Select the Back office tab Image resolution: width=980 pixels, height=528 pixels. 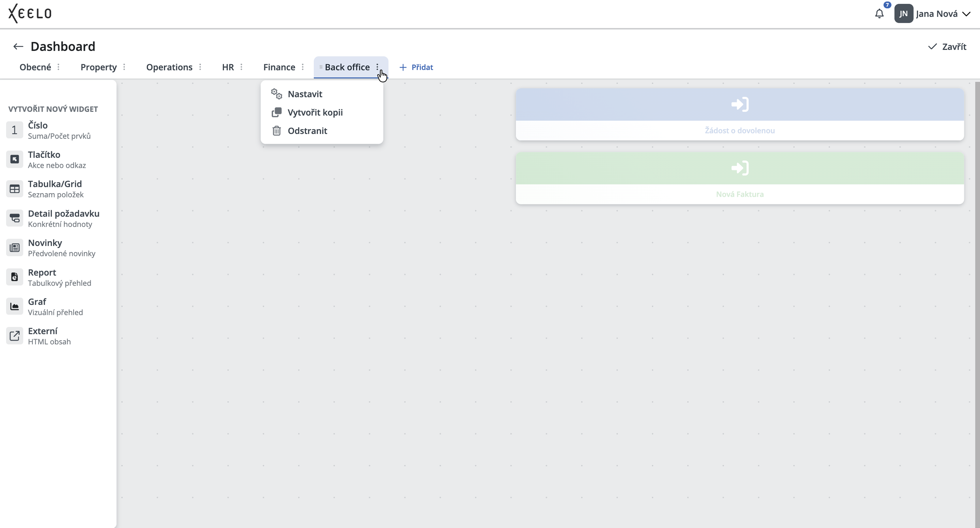click(x=347, y=67)
